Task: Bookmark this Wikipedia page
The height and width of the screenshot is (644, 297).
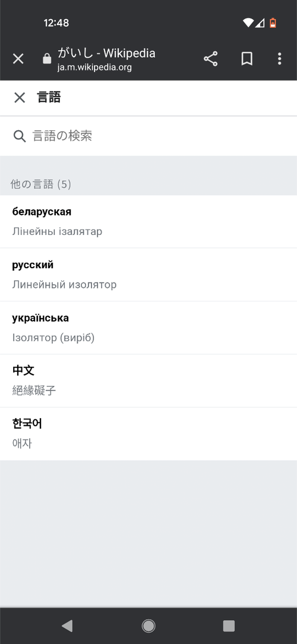Action: click(x=247, y=59)
